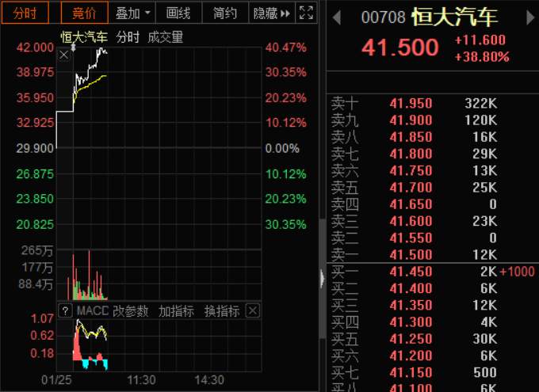Click current price 41.500
Viewport: 539px width, 392px height.
coord(400,48)
